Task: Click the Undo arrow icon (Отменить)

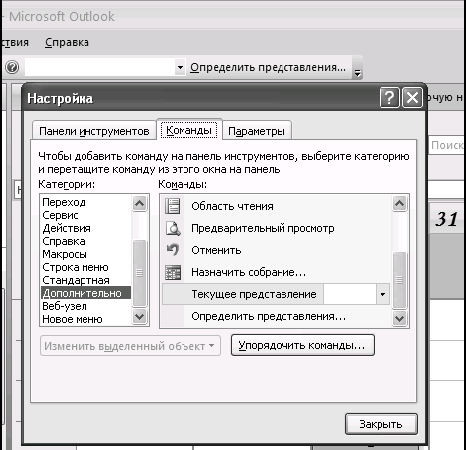Action: 173,250
